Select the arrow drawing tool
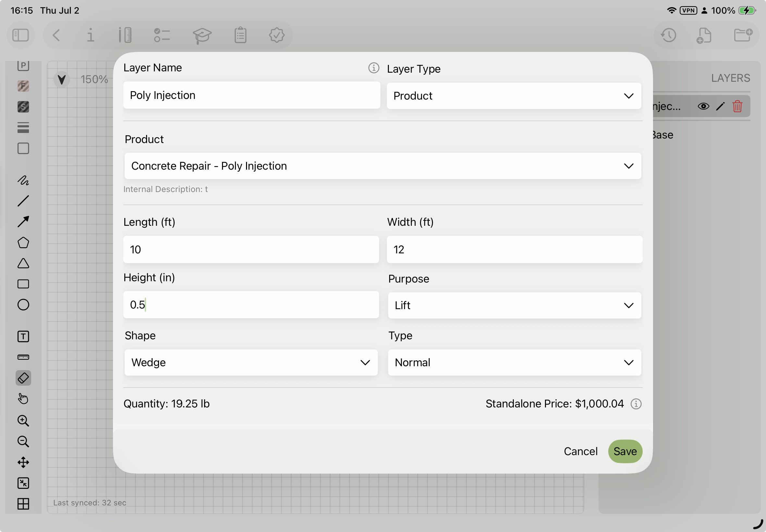 tap(23, 222)
